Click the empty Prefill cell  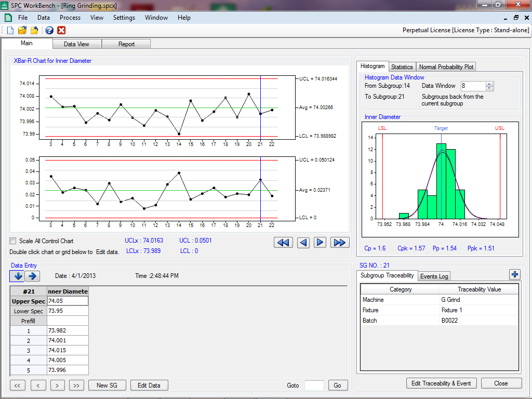[x=68, y=321]
